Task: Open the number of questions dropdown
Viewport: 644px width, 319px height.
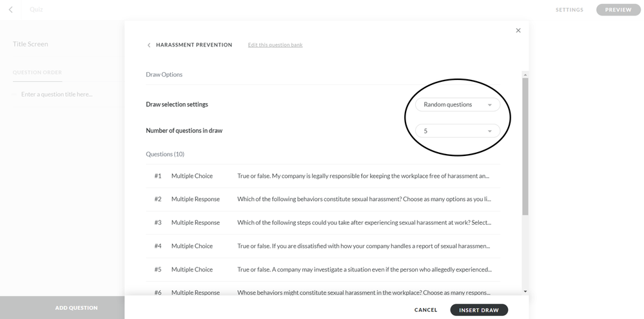Action: point(457,131)
